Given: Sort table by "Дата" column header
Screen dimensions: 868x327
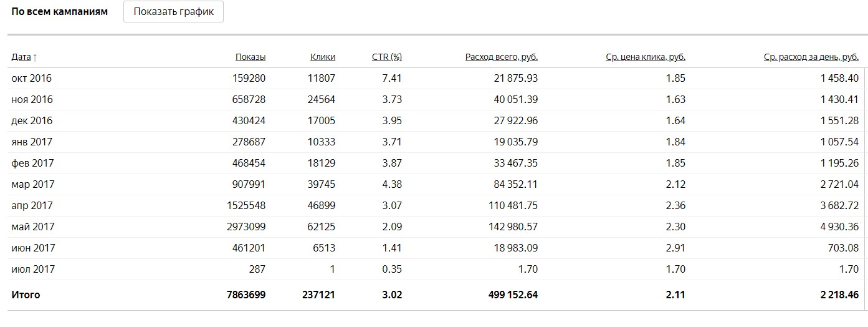Looking at the screenshot, I should tap(21, 57).
